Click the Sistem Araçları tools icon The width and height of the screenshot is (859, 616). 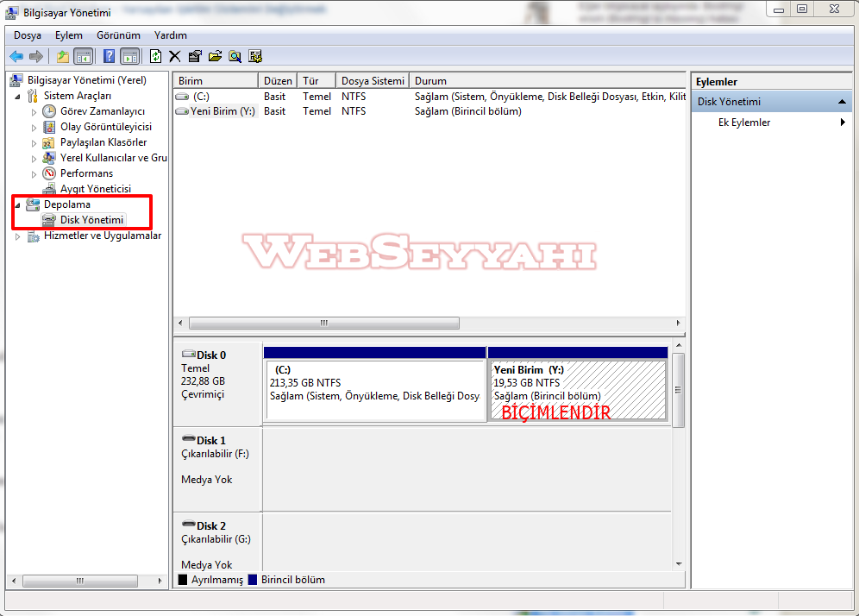[33, 96]
